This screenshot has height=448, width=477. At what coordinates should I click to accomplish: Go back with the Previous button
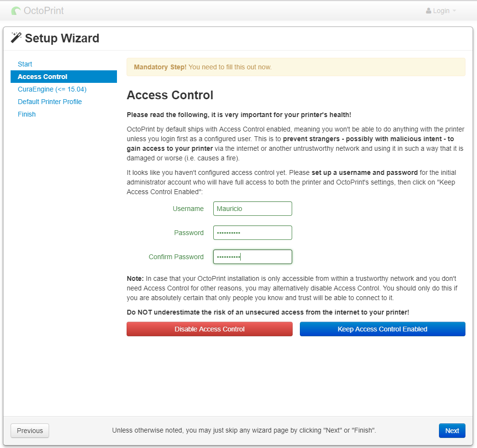coord(30,431)
